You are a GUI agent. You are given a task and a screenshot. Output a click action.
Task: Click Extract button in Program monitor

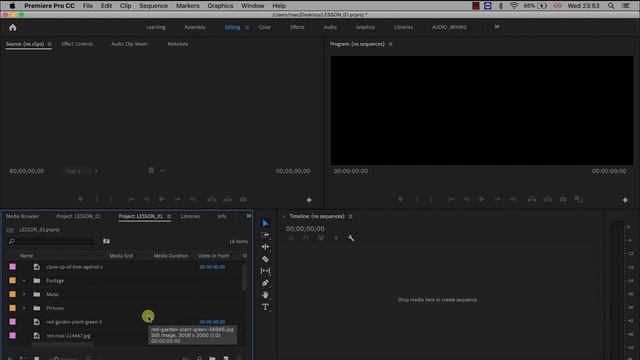tap(547, 199)
